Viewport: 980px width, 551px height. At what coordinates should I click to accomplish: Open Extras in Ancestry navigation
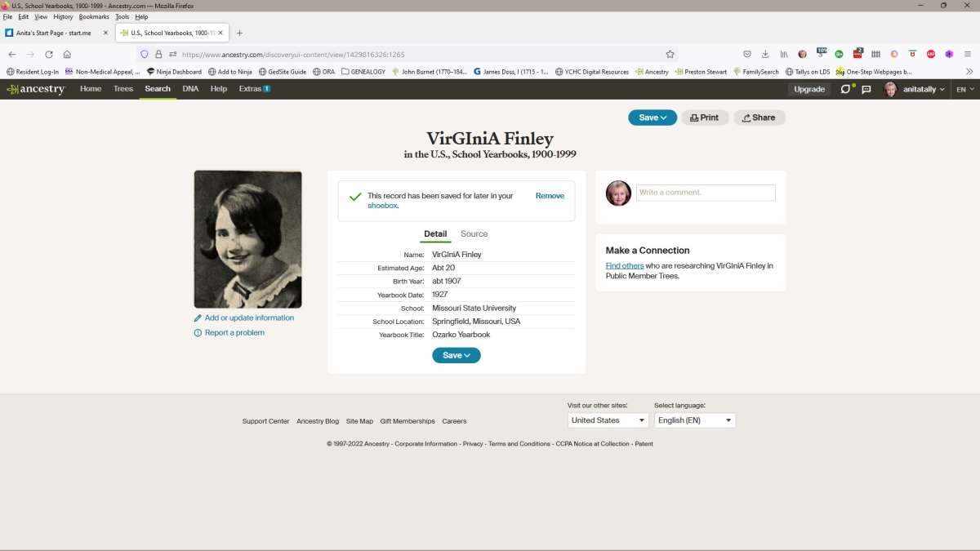point(254,89)
